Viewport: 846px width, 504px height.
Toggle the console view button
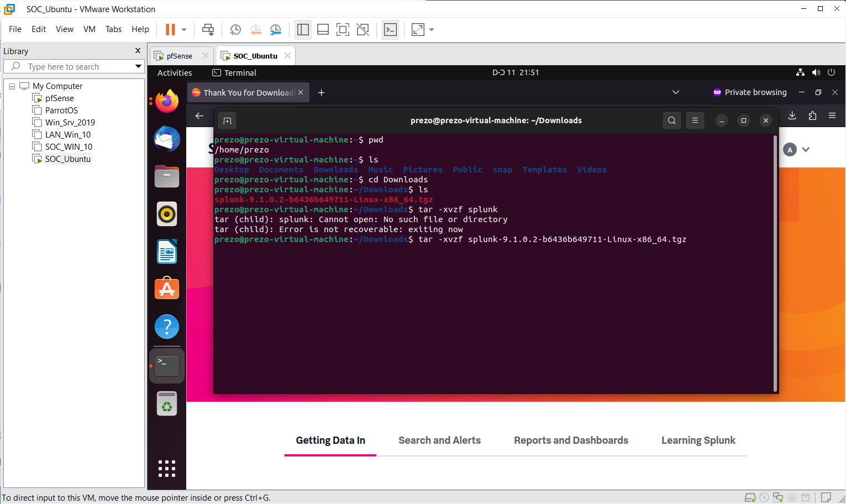[x=390, y=30]
